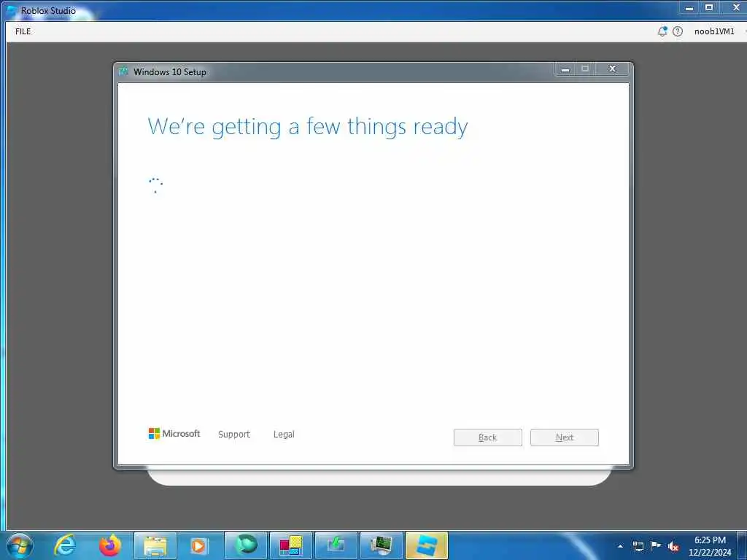747x560 pixels.
Task: Click the Windows 10 Setup title bar icon
Action: pyautogui.click(x=123, y=71)
